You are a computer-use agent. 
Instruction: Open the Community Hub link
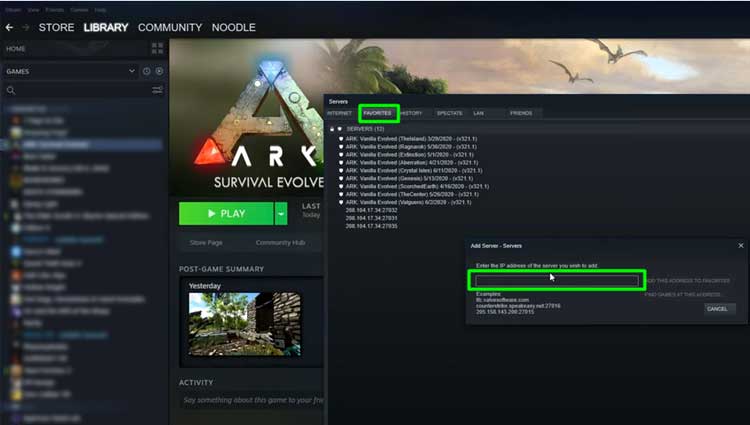[280, 242]
